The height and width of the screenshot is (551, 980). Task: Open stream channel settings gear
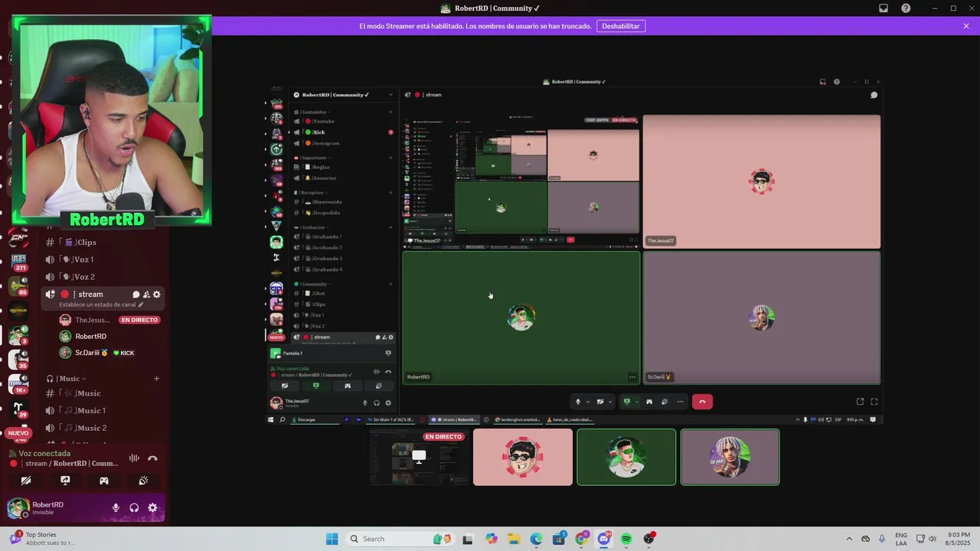pos(157,295)
